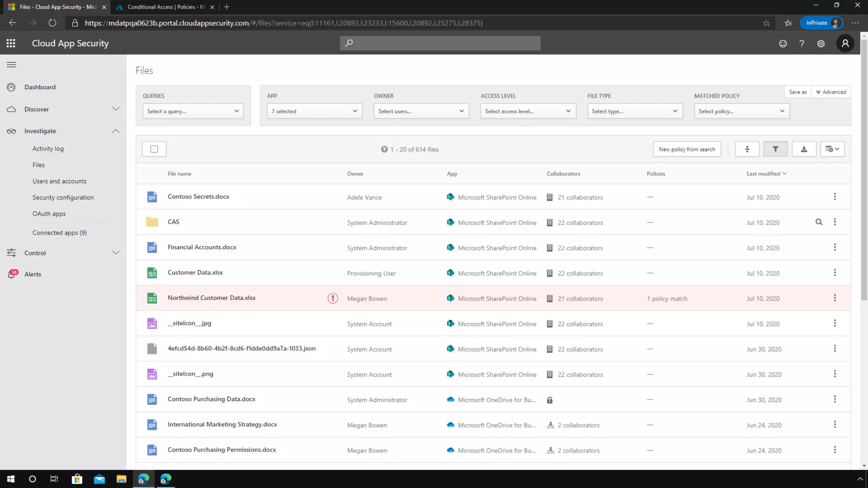Open Contoso Secrets.docx file link
868x488 pixels.
pos(198,197)
